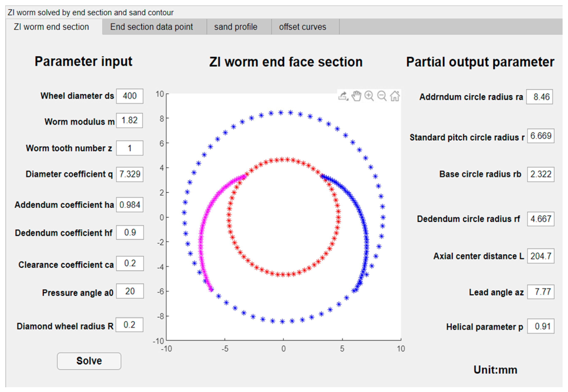
Task: Click the Pressure angle a0 field
Action: pyautogui.click(x=130, y=291)
